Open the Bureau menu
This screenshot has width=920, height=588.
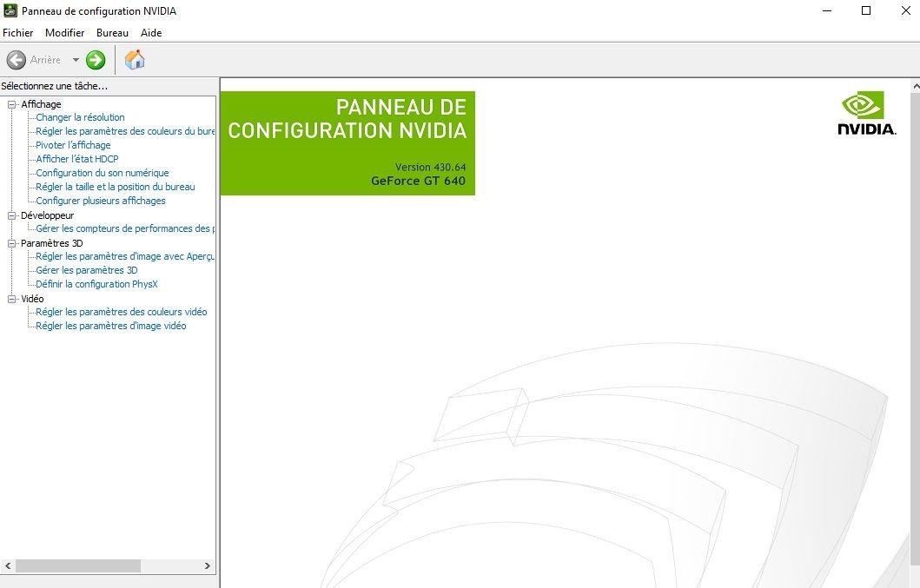112,33
